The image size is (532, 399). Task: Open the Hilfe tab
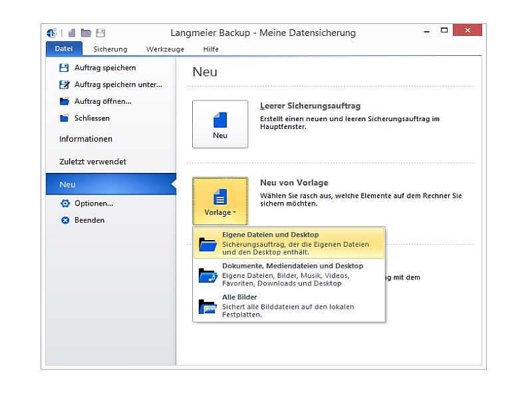click(211, 49)
